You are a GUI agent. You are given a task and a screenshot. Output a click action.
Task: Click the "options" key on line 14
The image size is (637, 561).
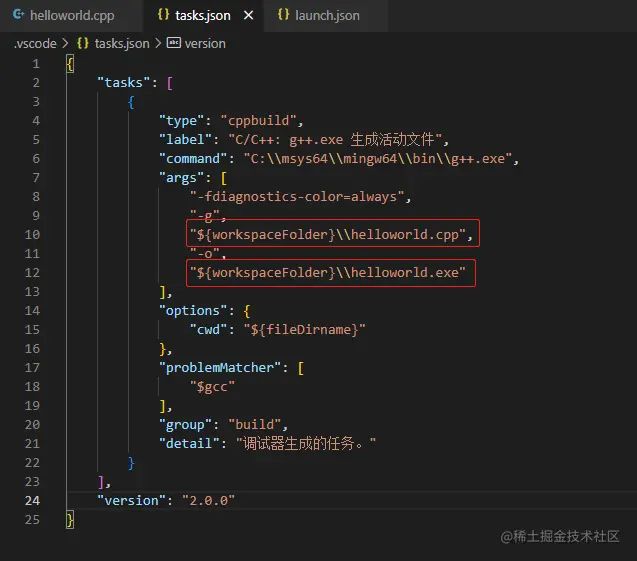[193, 310]
